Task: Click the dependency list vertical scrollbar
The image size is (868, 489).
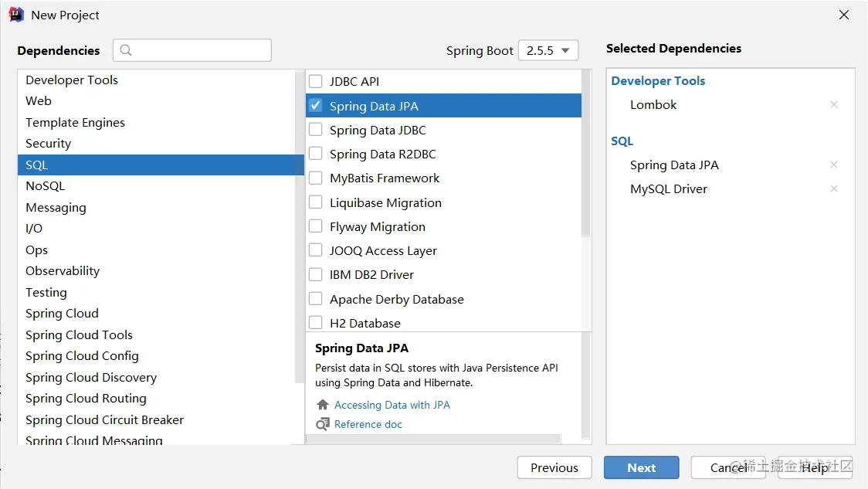Action: pos(586,155)
